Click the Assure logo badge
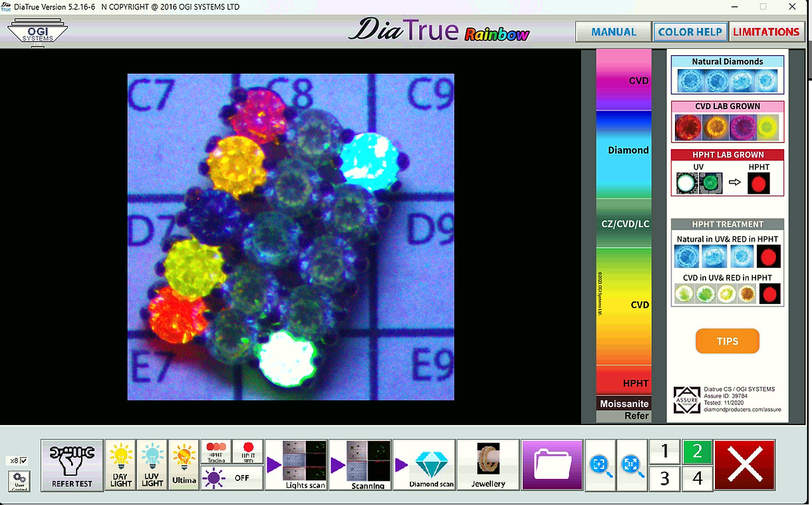The width and height of the screenshot is (812, 505). pyautogui.click(x=687, y=400)
